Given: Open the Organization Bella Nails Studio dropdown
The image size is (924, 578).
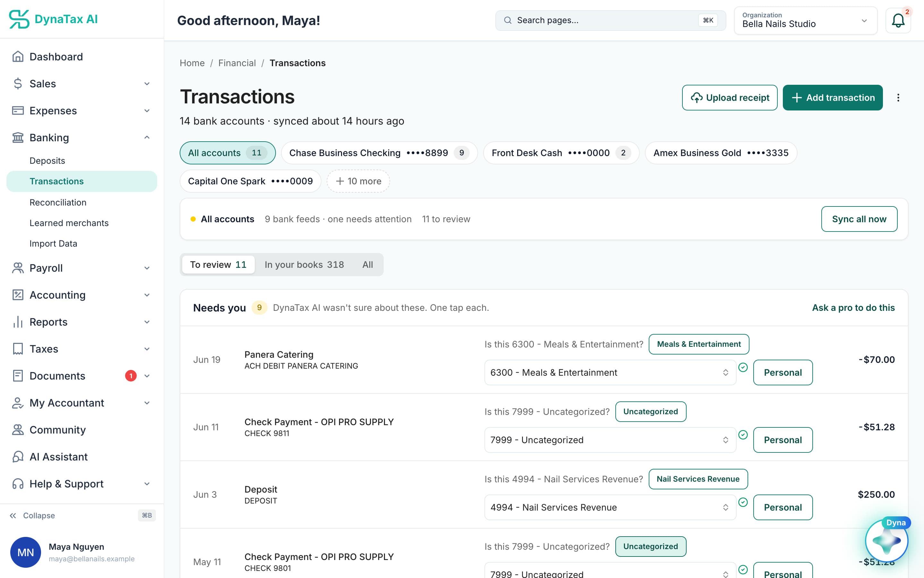Looking at the screenshot, I should click(x=806, y=21).
